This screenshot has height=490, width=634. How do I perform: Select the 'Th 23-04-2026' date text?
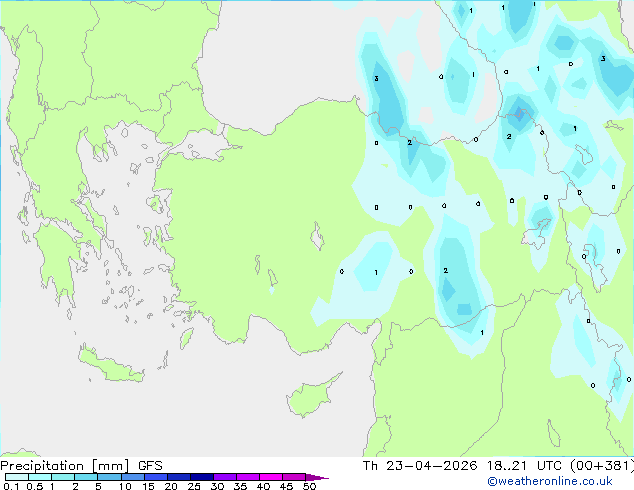coord(420,466)
